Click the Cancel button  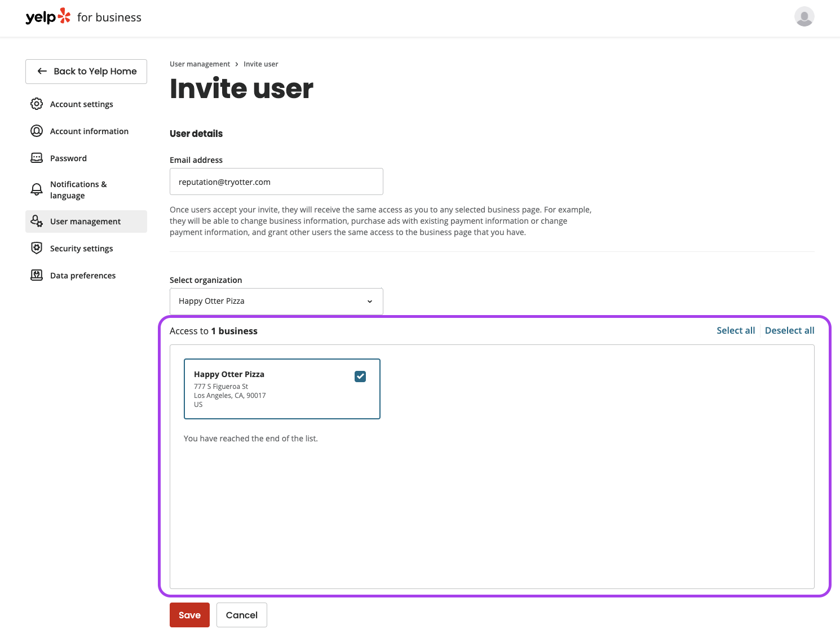pyautogui.click(x=242, y=615)
